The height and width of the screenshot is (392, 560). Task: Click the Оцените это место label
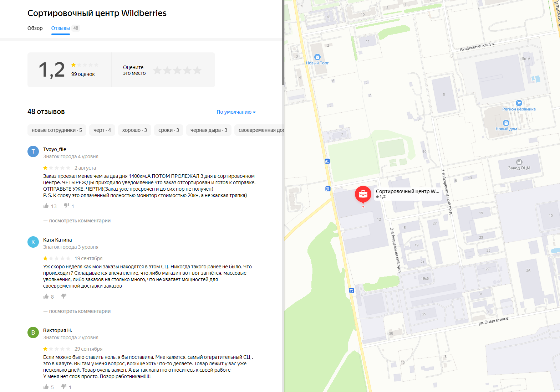coord(134,70)
